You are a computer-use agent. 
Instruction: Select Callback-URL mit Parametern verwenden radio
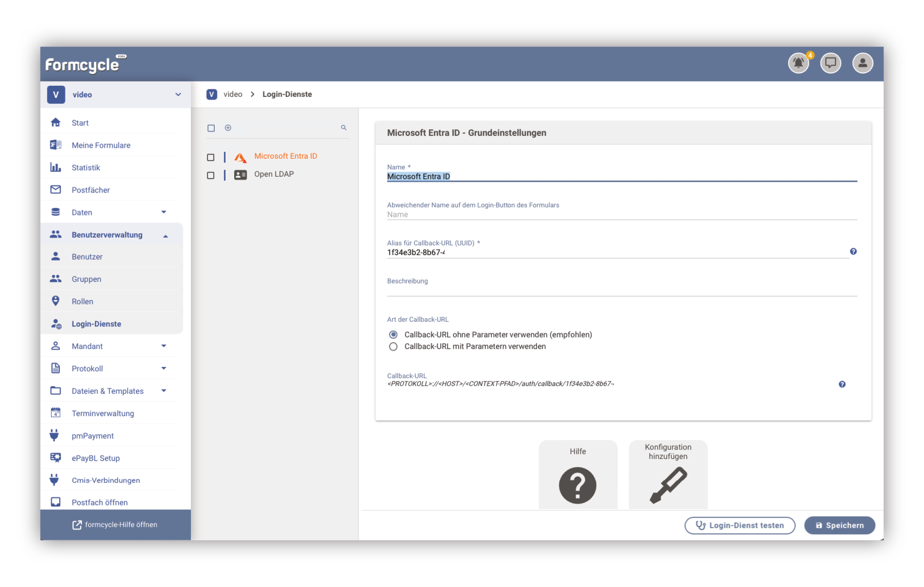(393, 346)
